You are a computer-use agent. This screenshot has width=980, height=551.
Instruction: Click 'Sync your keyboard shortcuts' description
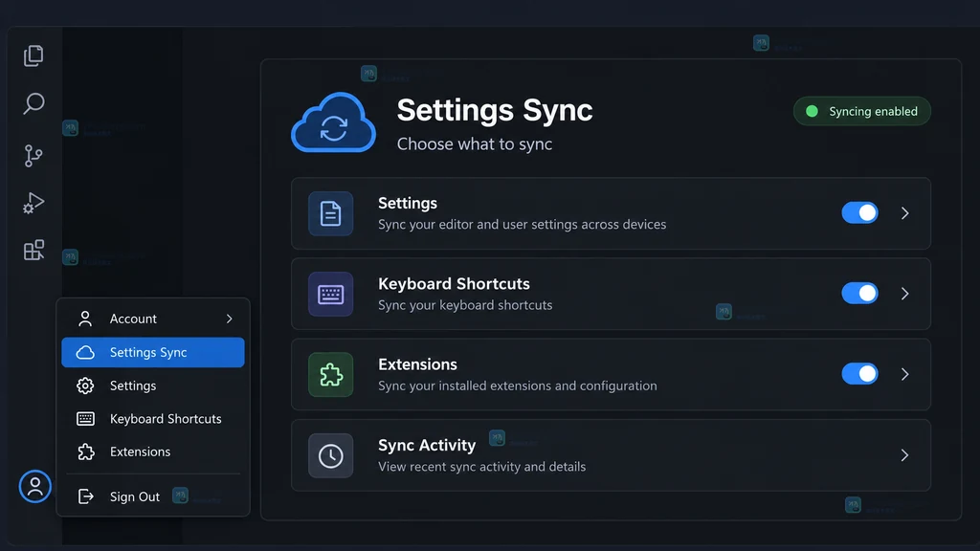click(465, 305)
